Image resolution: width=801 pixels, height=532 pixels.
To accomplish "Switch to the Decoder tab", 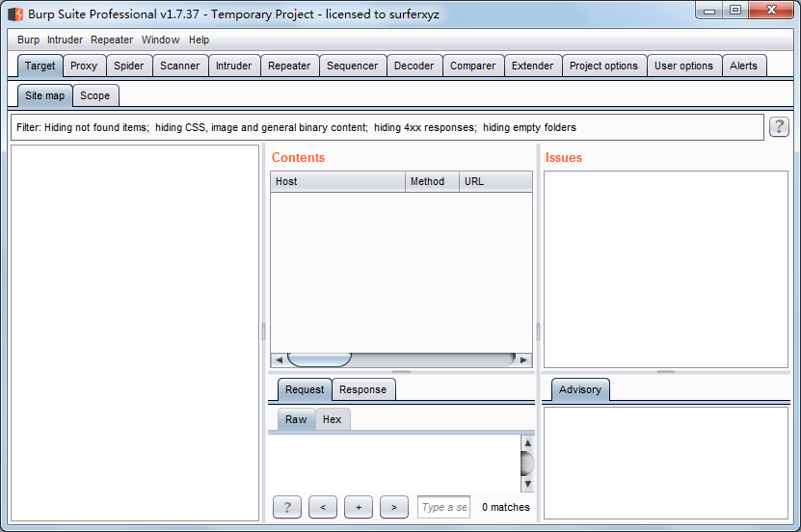I will tap(414, 66).
